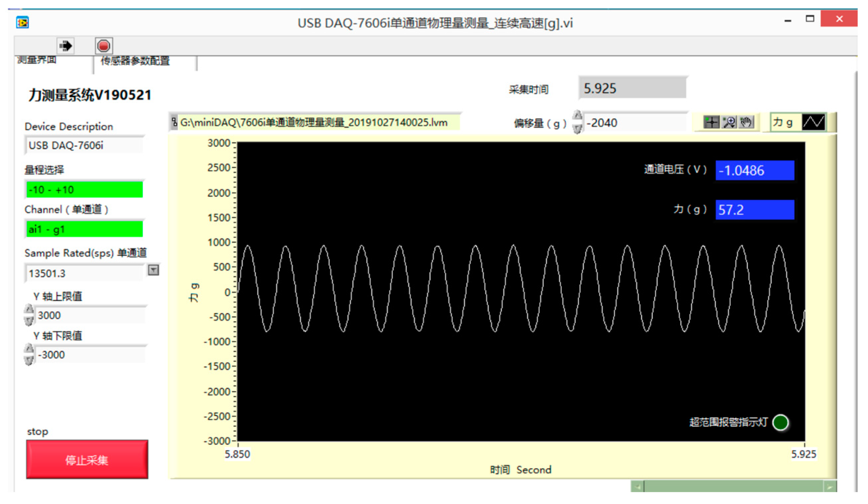Click the Sample Rate field 13501.3

point(85,274)
